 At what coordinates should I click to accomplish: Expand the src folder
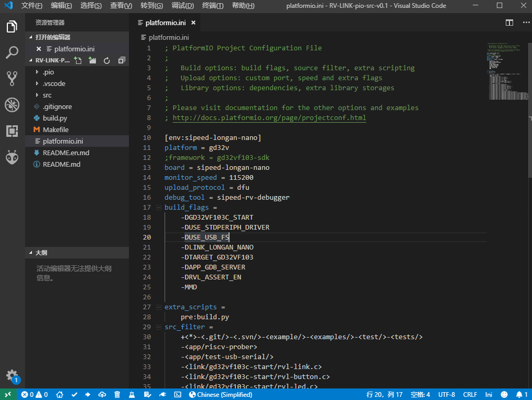[x=47, y=95]
